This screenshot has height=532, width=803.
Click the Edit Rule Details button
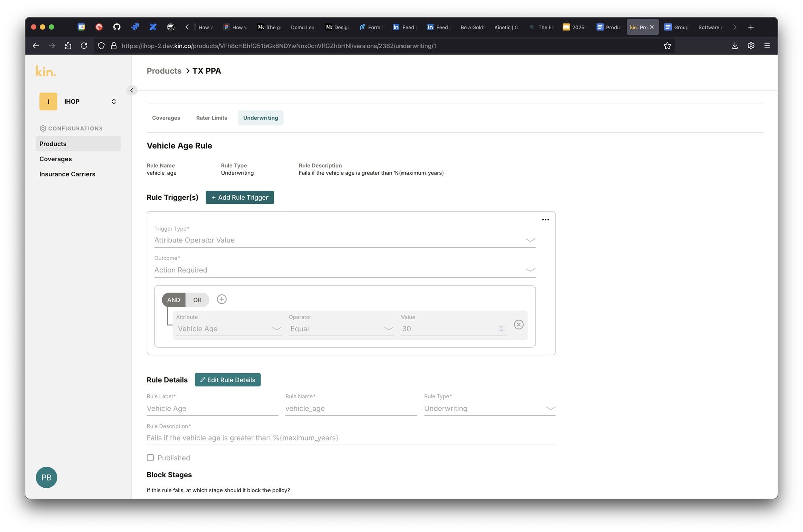(228, 380)
